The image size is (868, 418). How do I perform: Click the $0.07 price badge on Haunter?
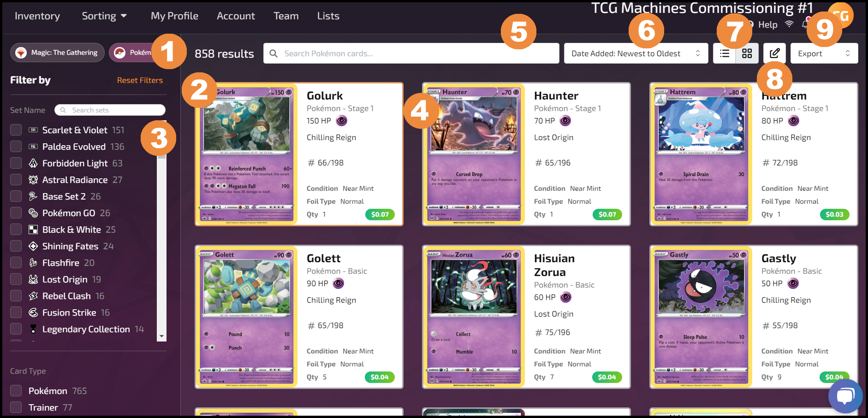click(x=607, y=214)
